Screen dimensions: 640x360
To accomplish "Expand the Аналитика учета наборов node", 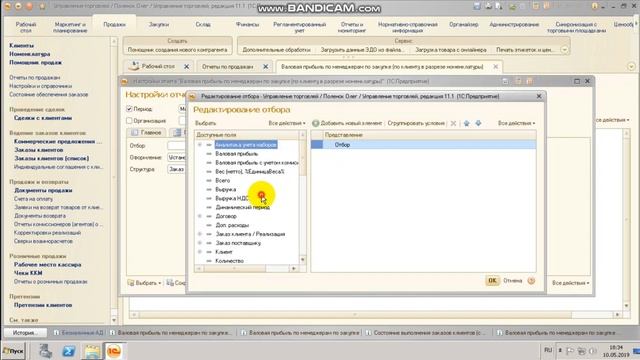I will [x=200, y=145].
